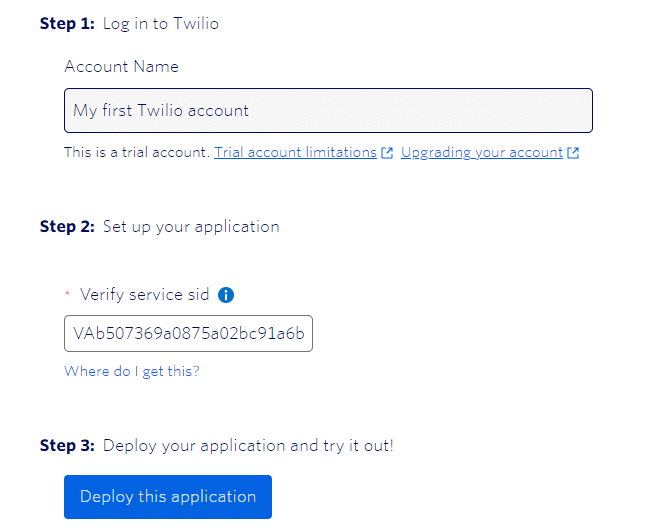Click the bold Step 3 heading
Image resolution: width=650 pixels, height=528 pixels.
[67, 446]
